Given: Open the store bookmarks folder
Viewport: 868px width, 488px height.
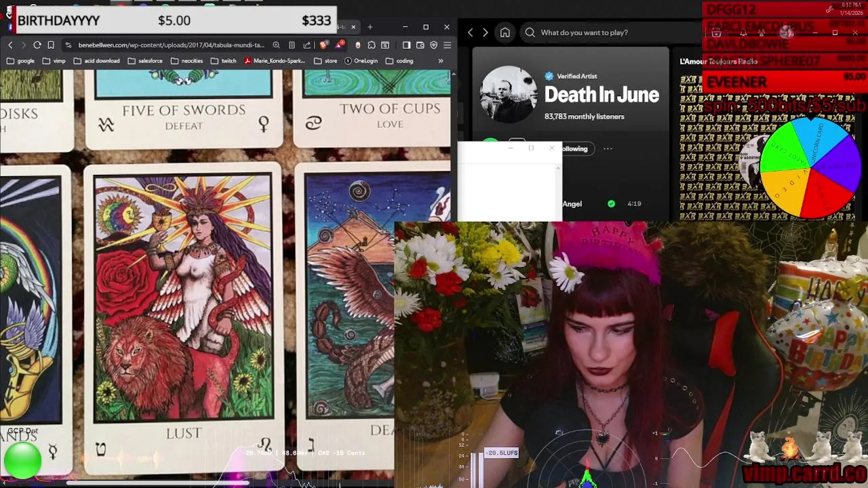Looking at the screenshot, I should coord(325,60).
